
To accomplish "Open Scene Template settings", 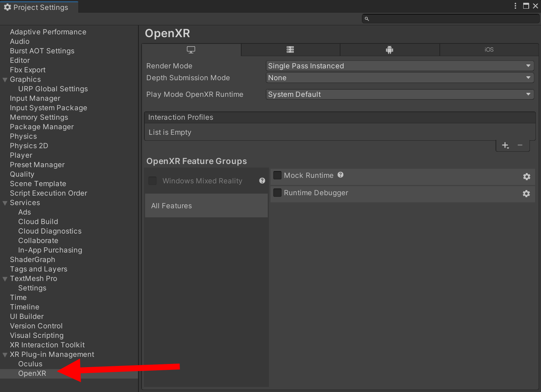I will (38, 184).
